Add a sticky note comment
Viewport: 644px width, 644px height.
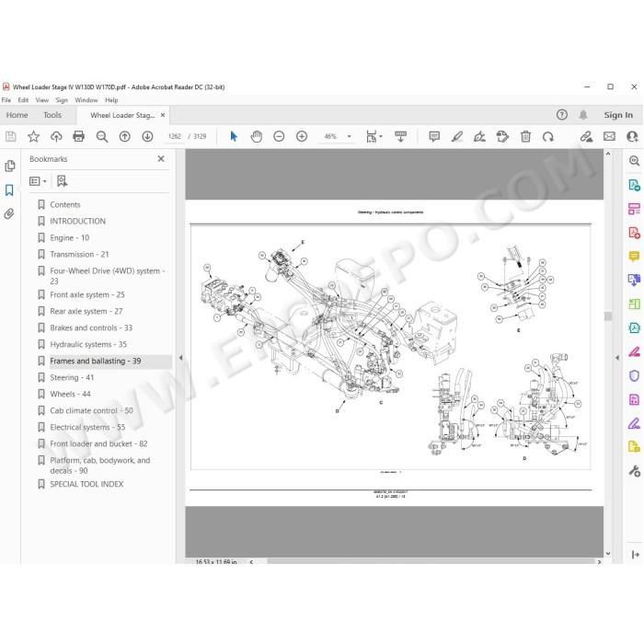pyautogui.click(x=434, y=136)
